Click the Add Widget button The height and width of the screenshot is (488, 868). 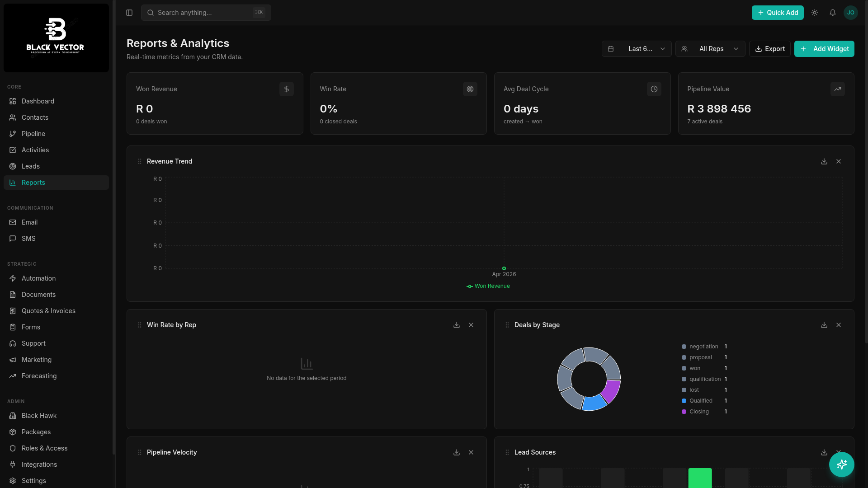pyautogui.click(x=824, y=49)
